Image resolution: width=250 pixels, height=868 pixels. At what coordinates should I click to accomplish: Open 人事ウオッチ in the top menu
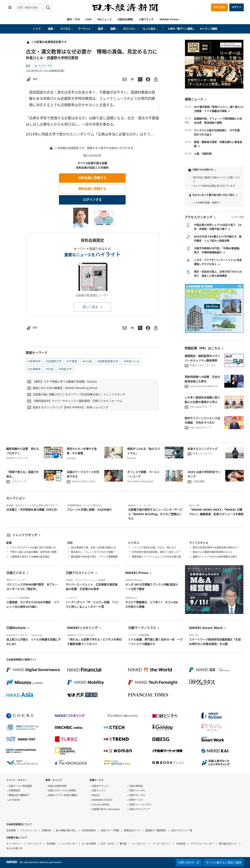[146, 19]
